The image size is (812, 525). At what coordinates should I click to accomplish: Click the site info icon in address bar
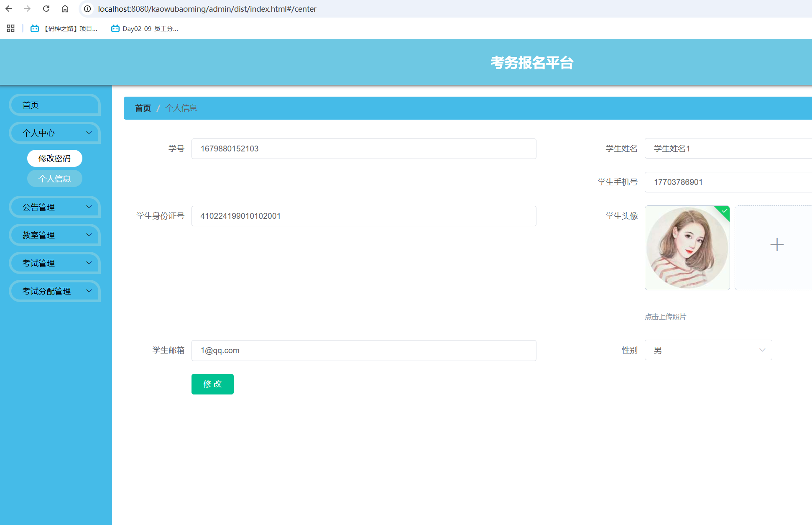pyautogui.click(x=87, y=9)
